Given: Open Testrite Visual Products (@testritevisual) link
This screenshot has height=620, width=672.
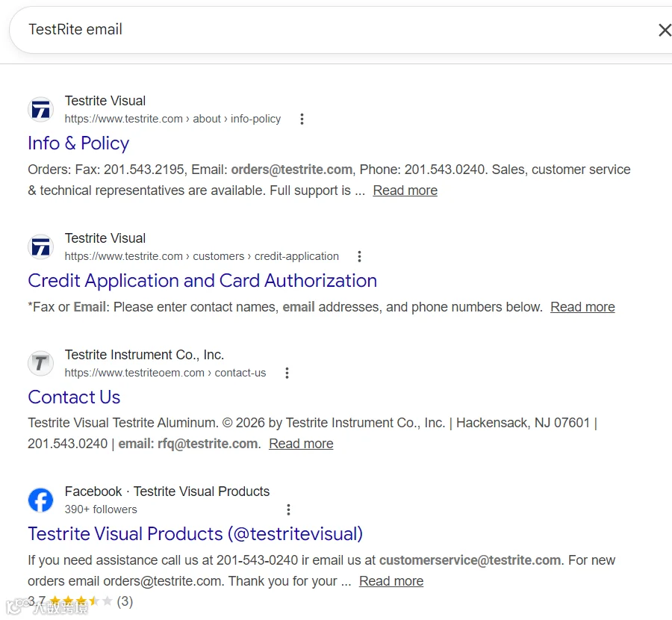Looking at the screenshot, I should (x=195, y=534).
